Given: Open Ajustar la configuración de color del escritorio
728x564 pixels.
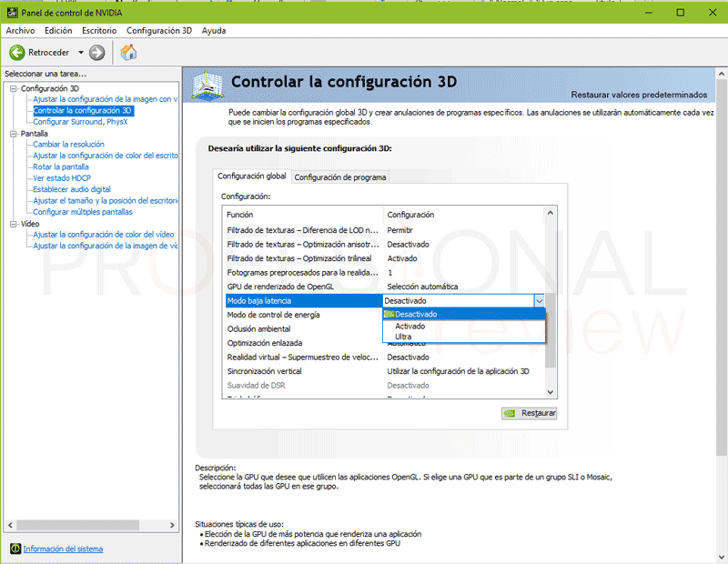Looking at the screenshot, I should 106,156.
